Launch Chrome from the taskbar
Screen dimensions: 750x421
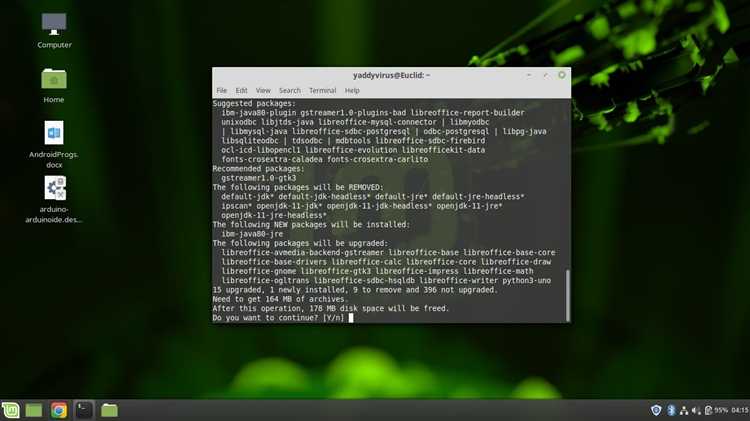click(x=59, y=410)
